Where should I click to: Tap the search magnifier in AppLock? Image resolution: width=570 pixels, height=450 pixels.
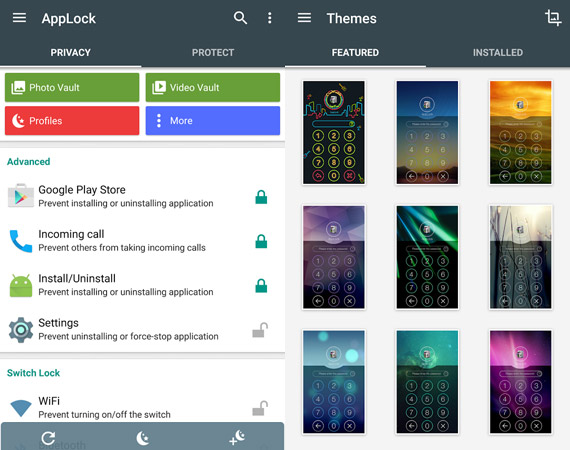(240, 18)
